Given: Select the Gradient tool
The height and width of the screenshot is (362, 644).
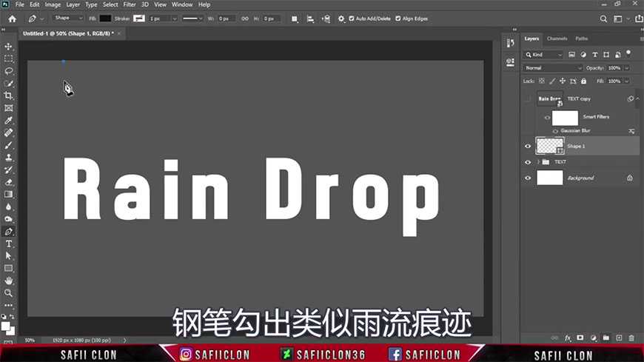Looking at the screenshot, I should pos(8,195).
